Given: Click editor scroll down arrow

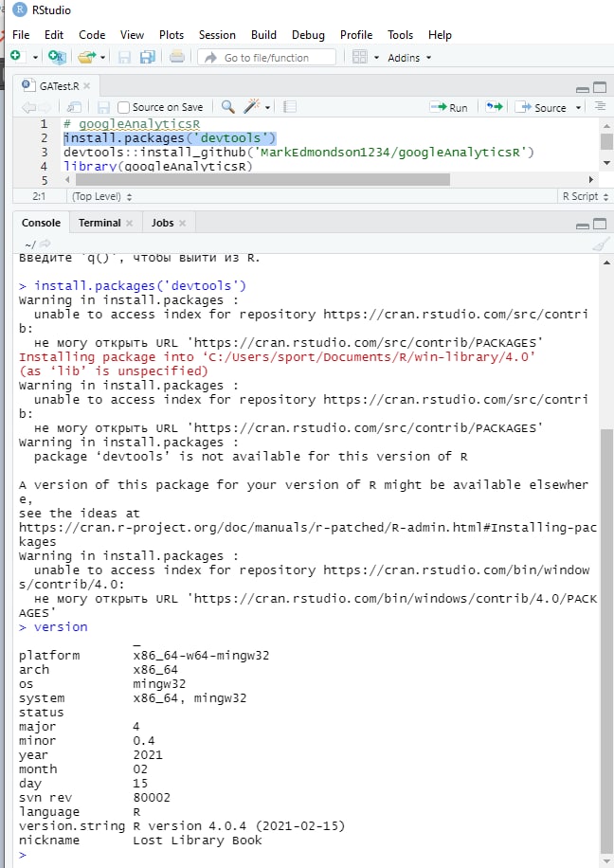Looking at the screenshot, I should 606,163.
